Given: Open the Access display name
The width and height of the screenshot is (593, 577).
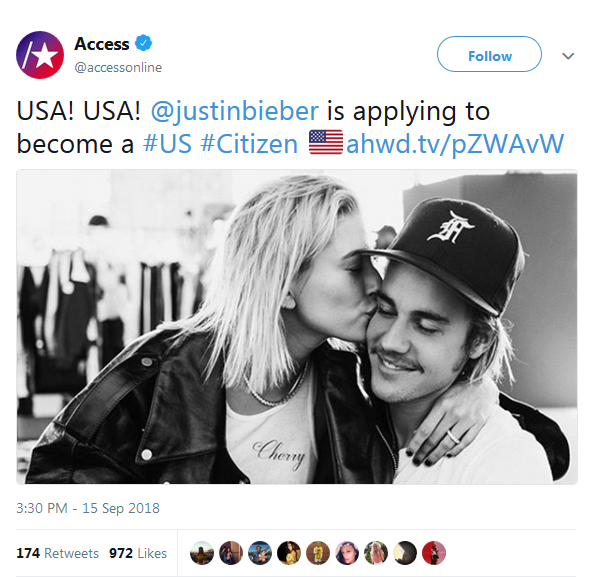Looking at the screenshot, I should click(x=102, y=44).
